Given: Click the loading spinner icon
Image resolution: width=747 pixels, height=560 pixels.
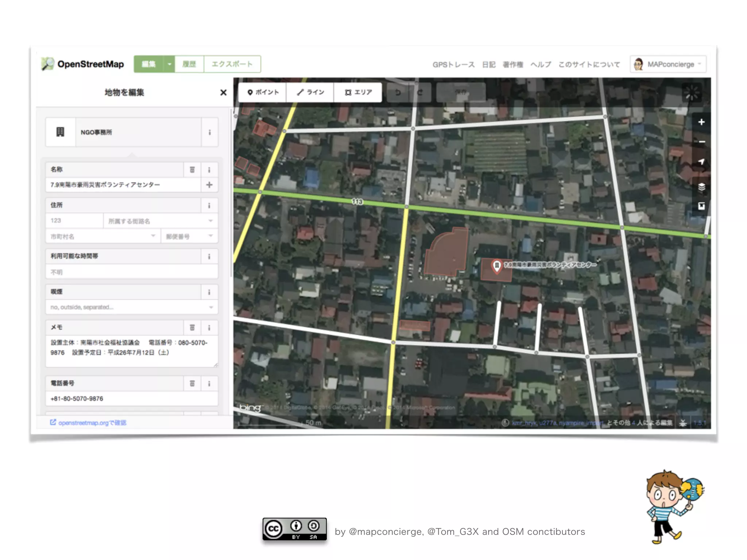Looking at the screenshot, I should coord(692,93).
